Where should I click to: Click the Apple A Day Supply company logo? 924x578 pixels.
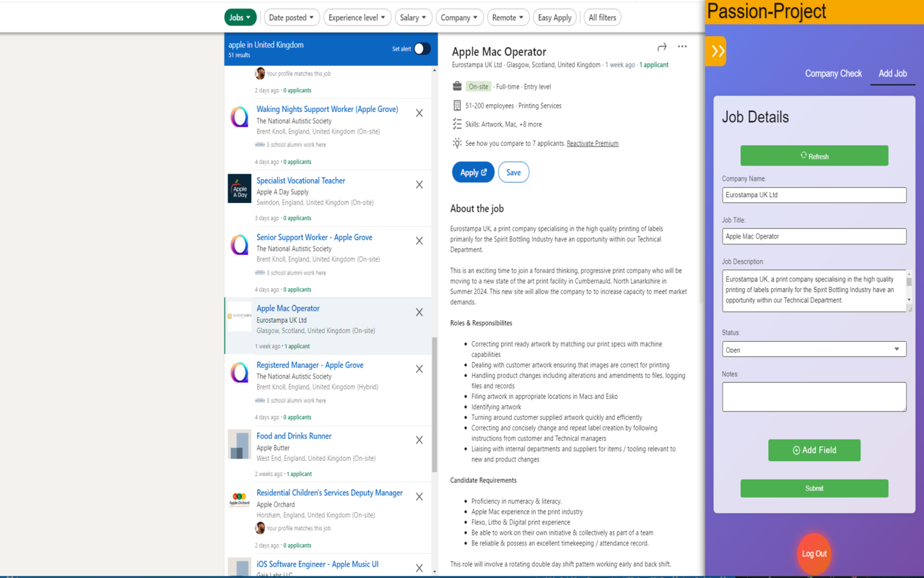pos(240,189)
